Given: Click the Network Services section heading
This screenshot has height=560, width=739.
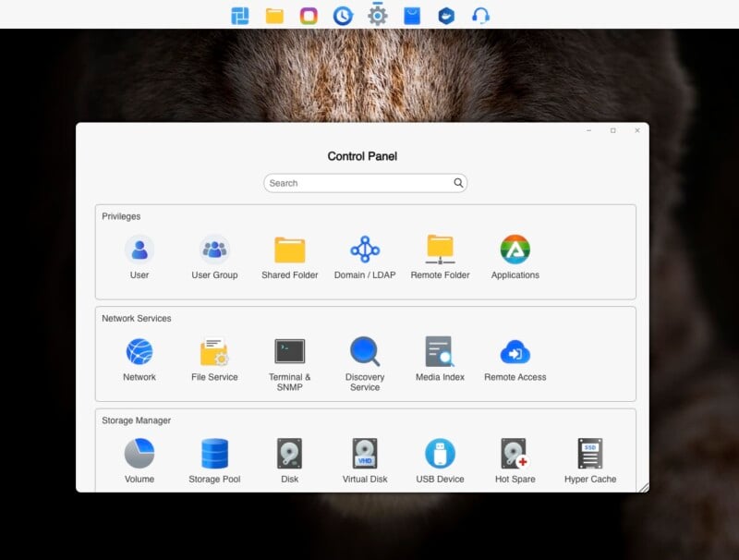Looking at the screenshot, I should [x=137, y=318].
